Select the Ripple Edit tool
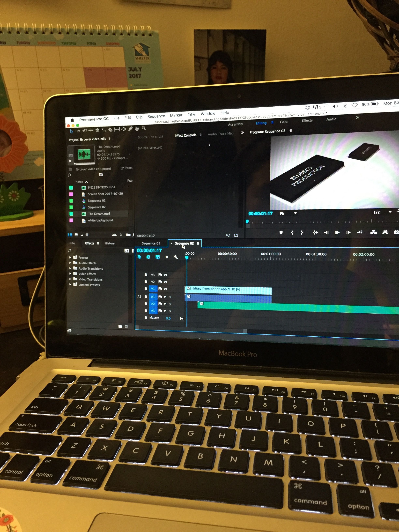The width and height of the screenshot is (399, 532). click(x=91, y=131)
